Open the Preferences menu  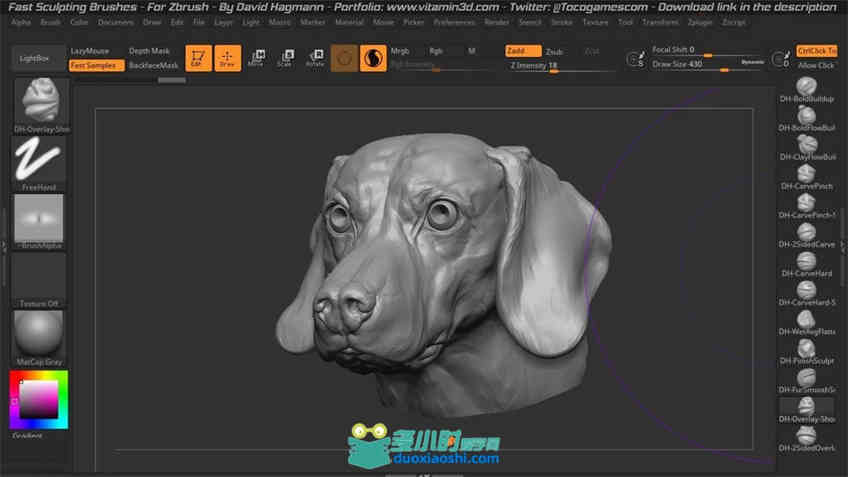click(454, 23)
